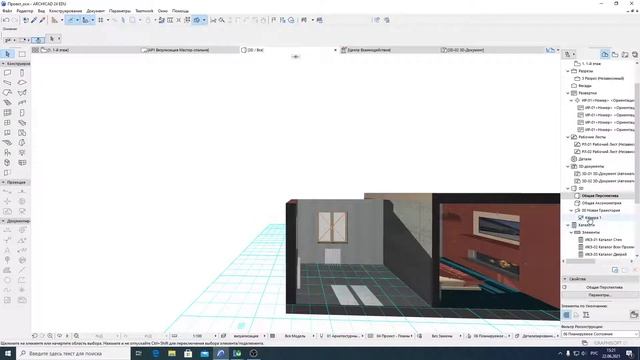Open Publisher Sets in Navigator
This screenshot has width=640, height=360.
pyautogui.click(x=635, y=54)
